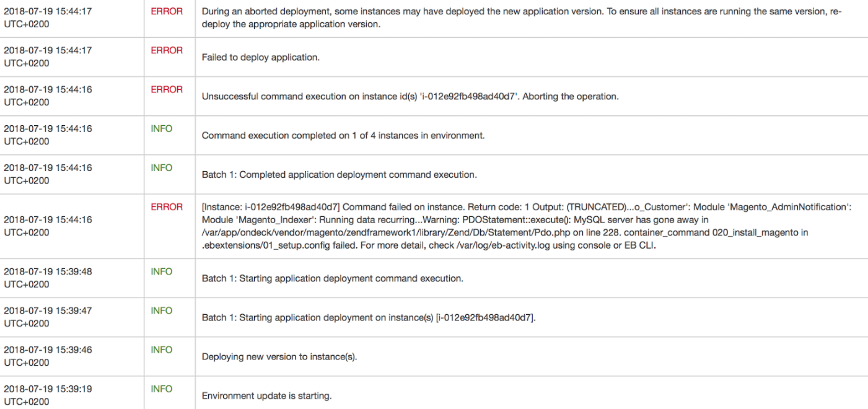This screenshot has width=868, height=409.
Task: Select 'Batch 1: Starting application deployment command execution' message
Action: (332, 278)
